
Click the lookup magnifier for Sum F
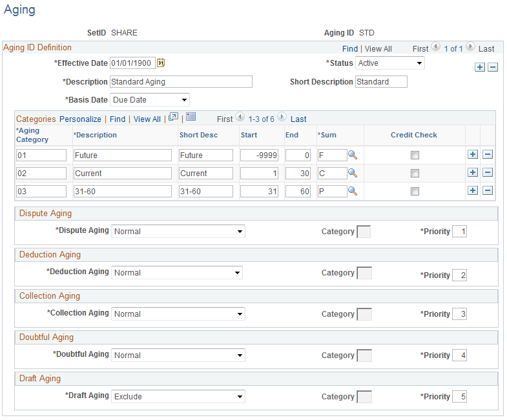point(353,155)
